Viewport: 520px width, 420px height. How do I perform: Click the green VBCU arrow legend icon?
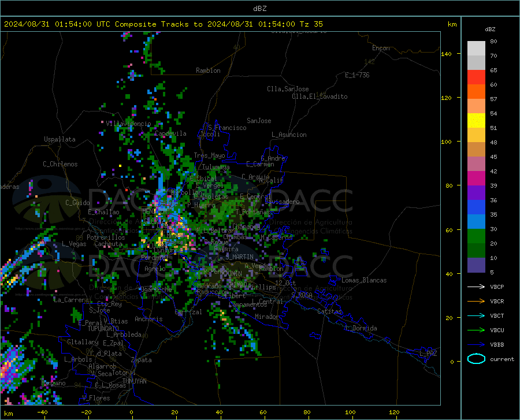476,330
